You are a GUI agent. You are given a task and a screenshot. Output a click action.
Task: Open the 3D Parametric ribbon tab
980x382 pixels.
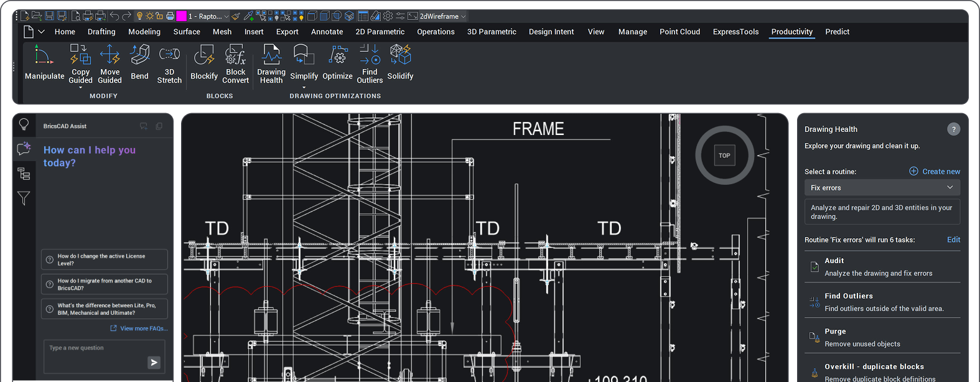(492, 32)
